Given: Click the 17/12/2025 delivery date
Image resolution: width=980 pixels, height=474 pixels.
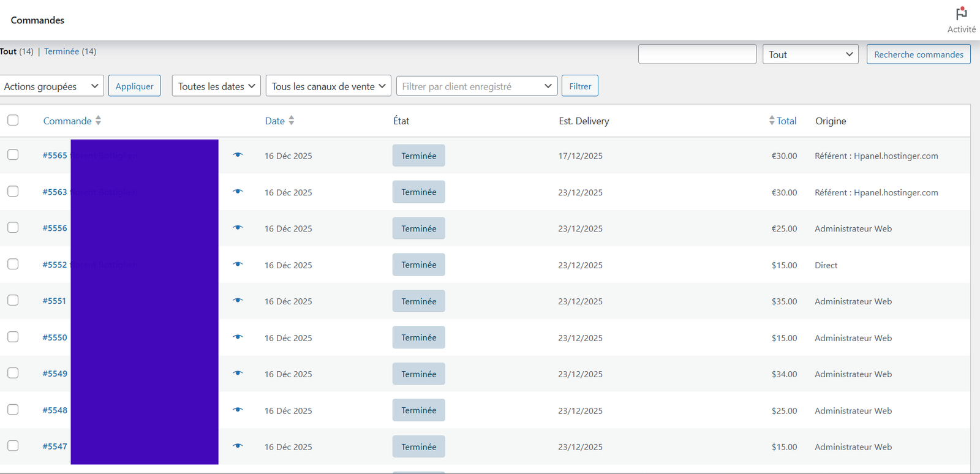Looking at the screenshot, I should point(580,156).
